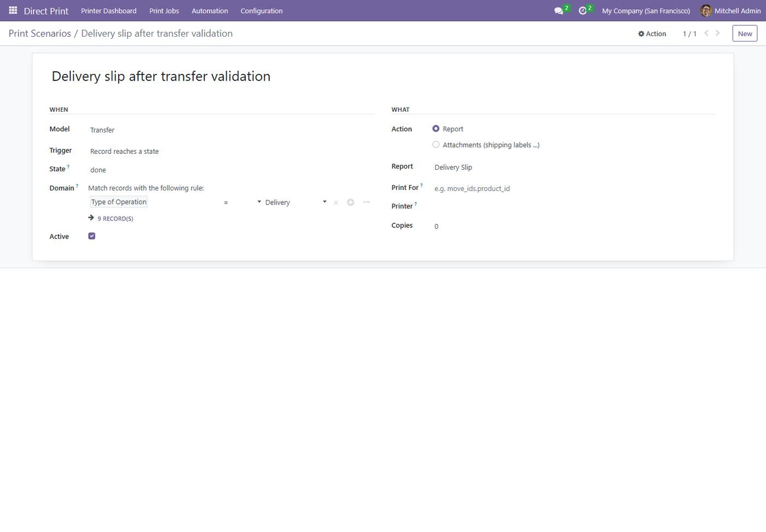Select the Report action radio button
766x532 pixels.
pyautogui.click(x=436, y=129)
